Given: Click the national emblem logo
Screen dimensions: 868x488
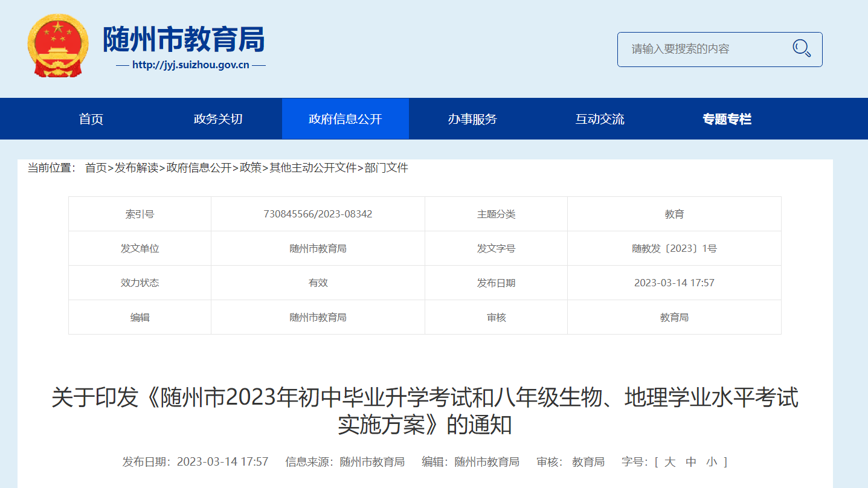Looking at the screenshot, I should (57, 46).
